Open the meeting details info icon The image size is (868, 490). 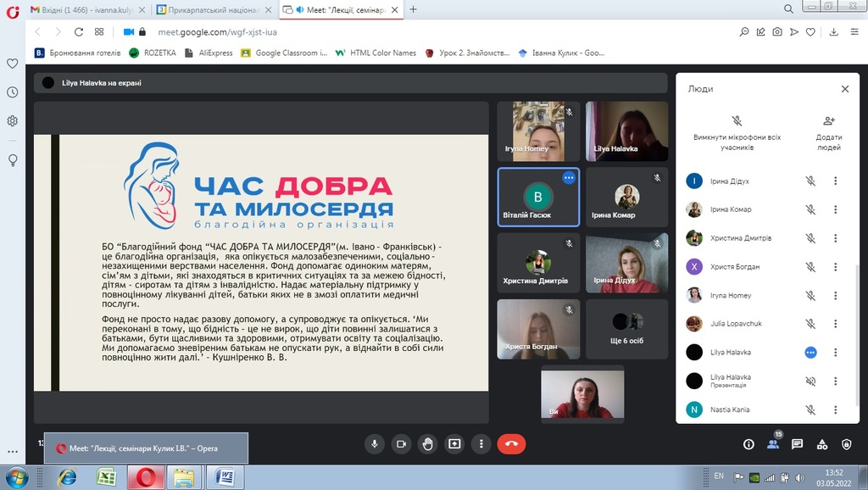[748, 444]
